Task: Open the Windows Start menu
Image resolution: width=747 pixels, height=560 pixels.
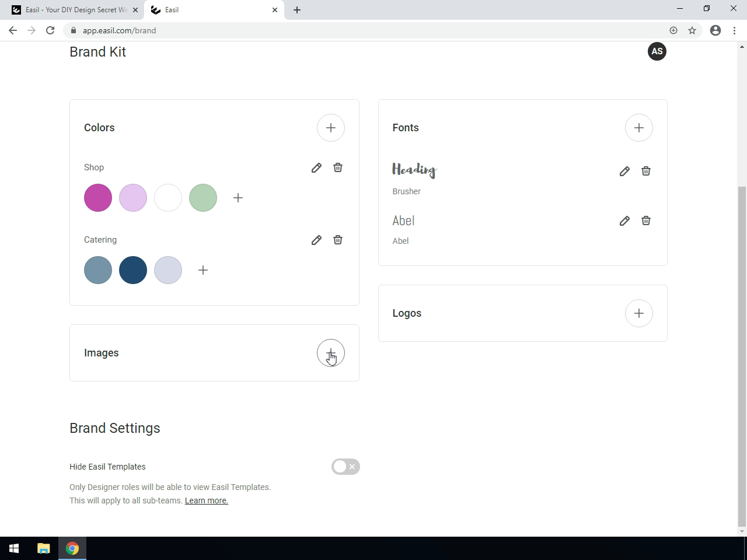Action: tap(14, 548)
